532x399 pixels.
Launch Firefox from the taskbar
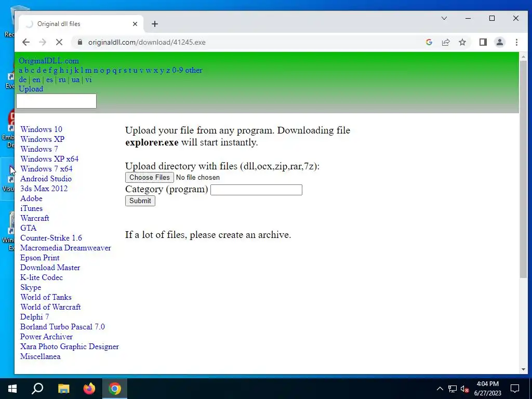pyautogui.click(x=89, y=389)
